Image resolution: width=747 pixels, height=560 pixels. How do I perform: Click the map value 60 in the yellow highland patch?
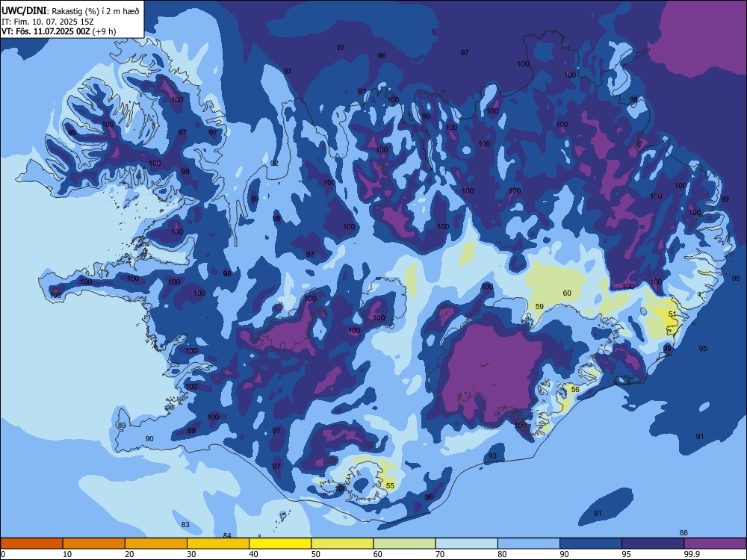567,293
